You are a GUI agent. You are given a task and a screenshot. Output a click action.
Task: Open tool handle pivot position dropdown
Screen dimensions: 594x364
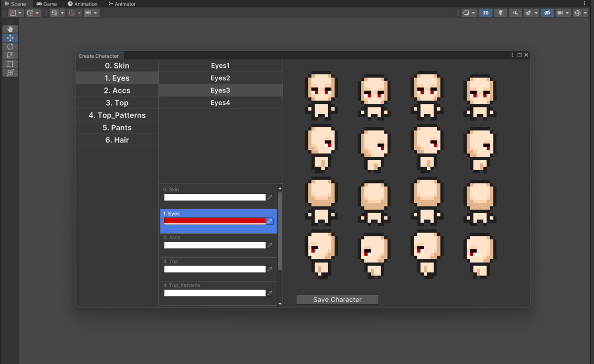click(16, 13)
